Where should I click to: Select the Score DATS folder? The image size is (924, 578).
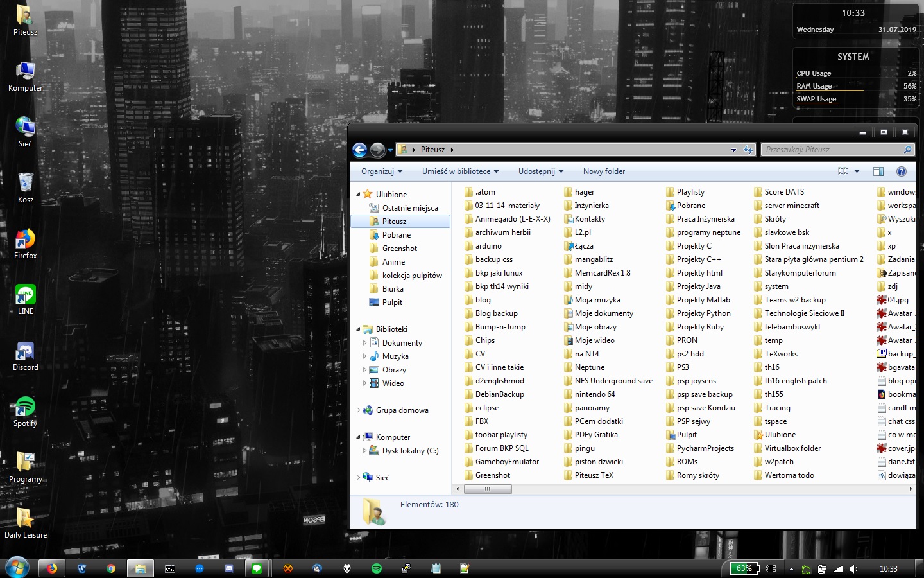pos(778,192)
